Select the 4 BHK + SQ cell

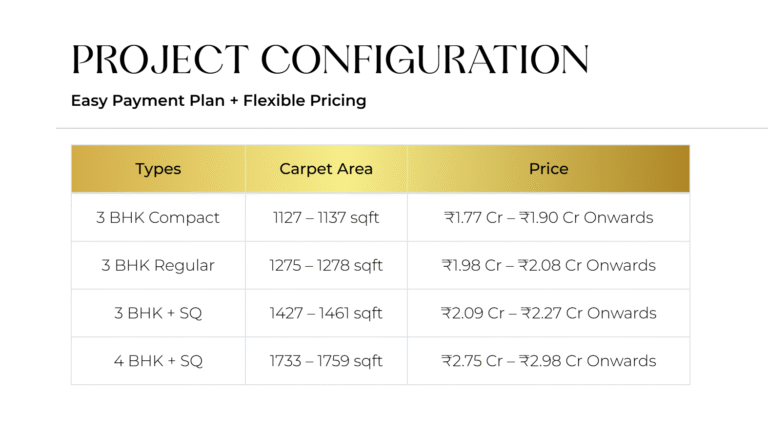tap(158, 361)
